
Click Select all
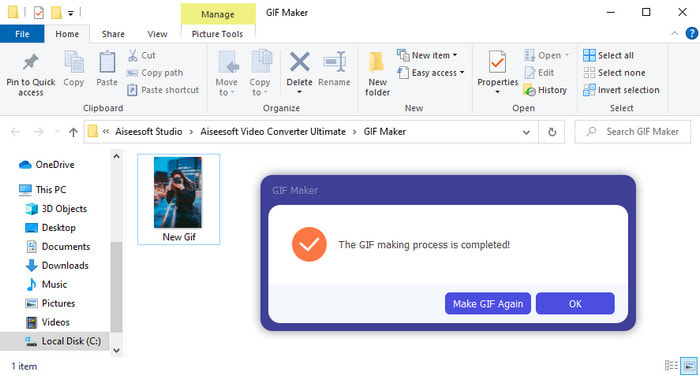click(608, 55)
